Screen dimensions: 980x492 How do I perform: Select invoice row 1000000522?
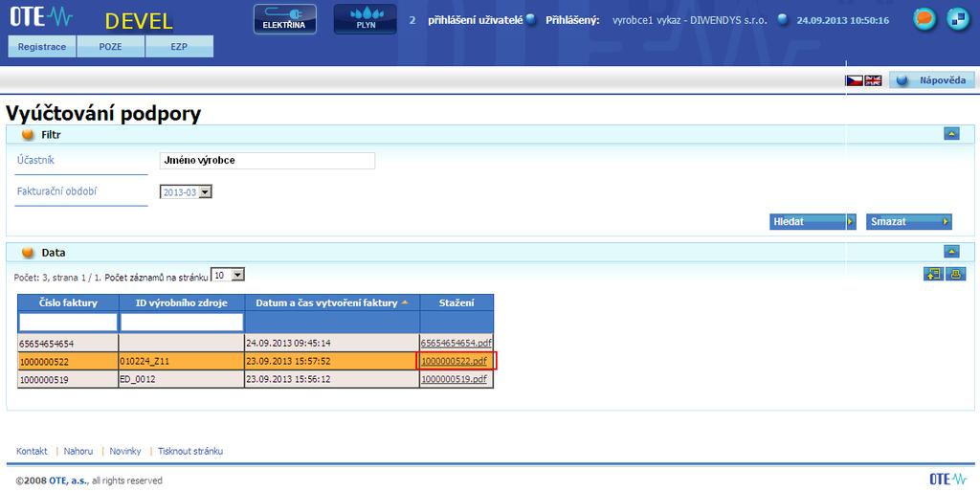point(256,361)
